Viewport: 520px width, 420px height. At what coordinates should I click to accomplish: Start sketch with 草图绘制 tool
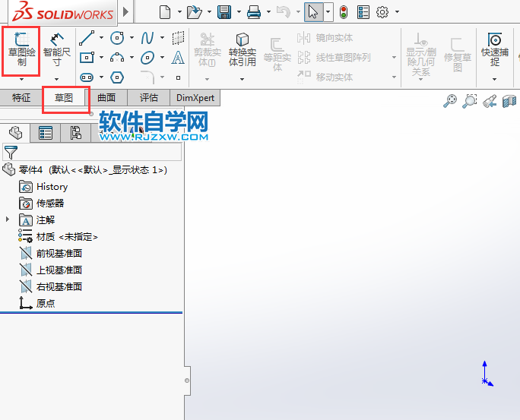[x=21, y=49]
